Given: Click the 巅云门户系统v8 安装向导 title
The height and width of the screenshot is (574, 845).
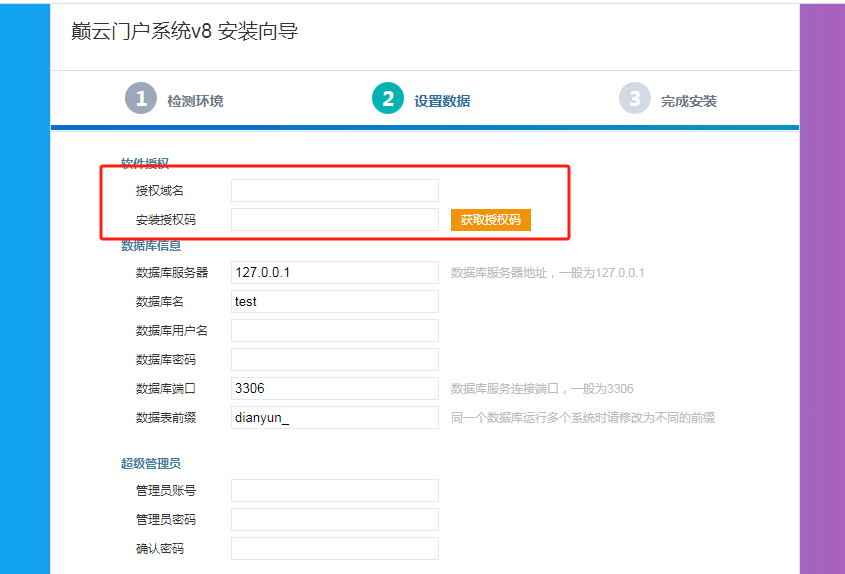Looking at the screenshot, I should 185,32.
